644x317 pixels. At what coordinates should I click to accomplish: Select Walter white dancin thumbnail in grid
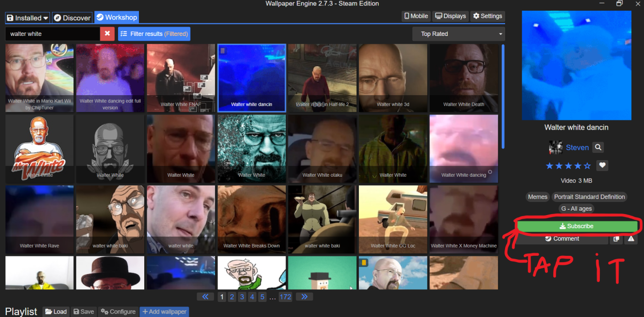point(252,78)
